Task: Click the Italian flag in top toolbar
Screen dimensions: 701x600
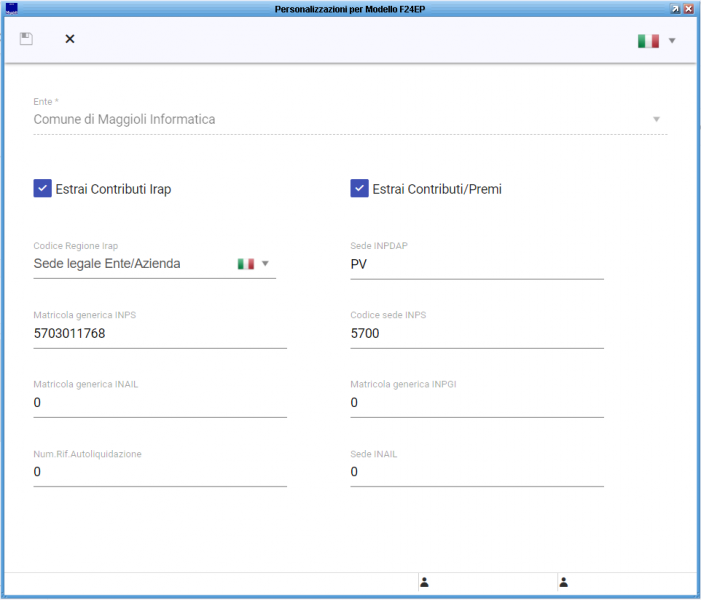Action: [x=648, y=41]
